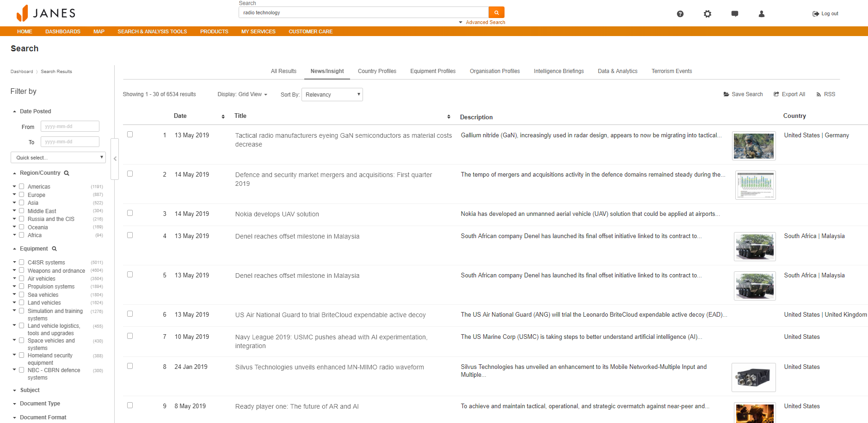Select the checkbox for result 1
Screen dimensions: 868x423
130,135
